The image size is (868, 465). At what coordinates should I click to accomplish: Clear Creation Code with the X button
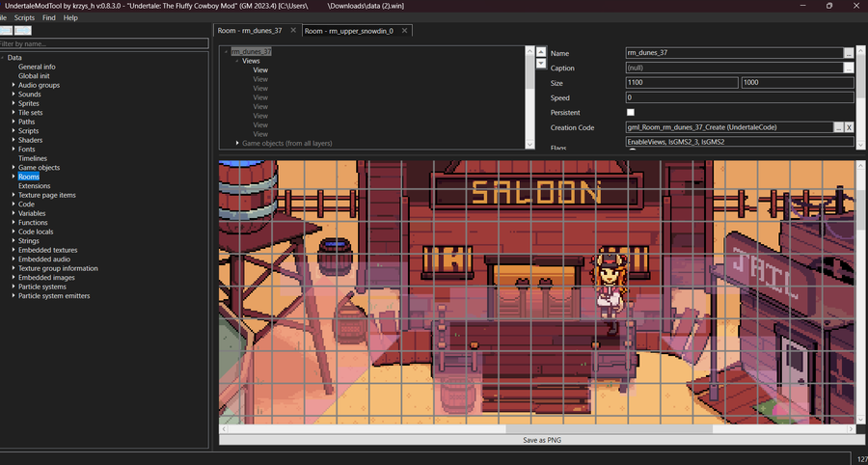[x=849, y=127]
